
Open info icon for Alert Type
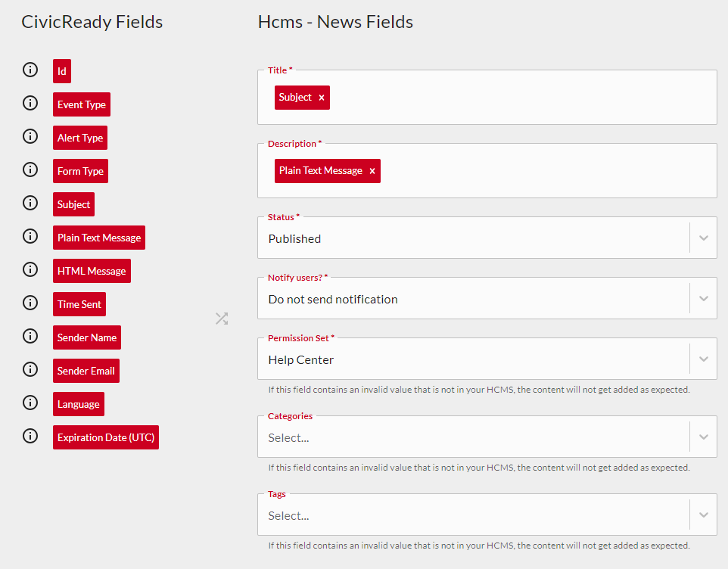coord(30,136)
